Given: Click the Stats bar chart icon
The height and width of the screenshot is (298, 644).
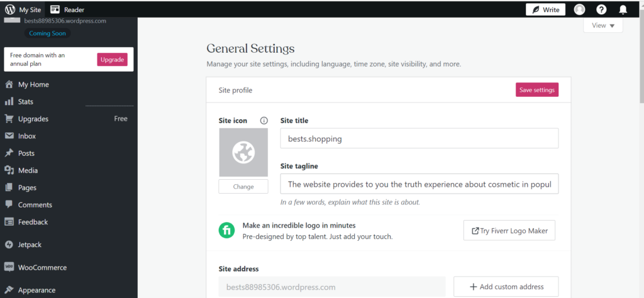Looking at the screenshot, I should (9, 102).
